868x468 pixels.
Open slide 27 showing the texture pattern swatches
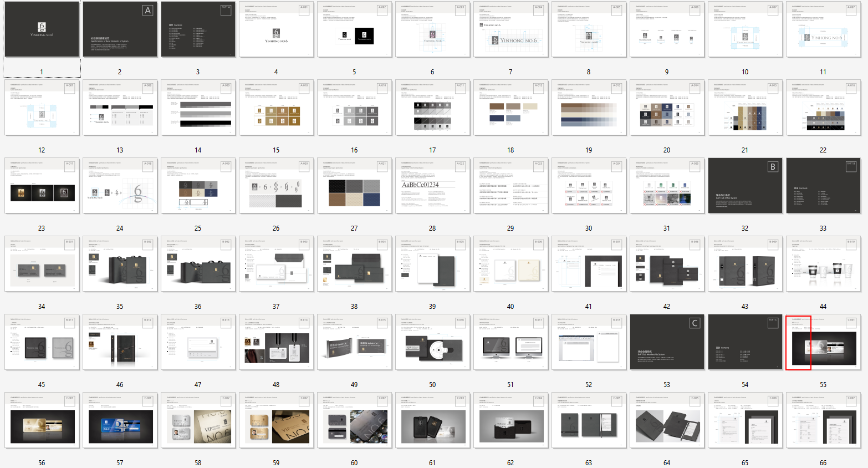click(x=354, y=186)
